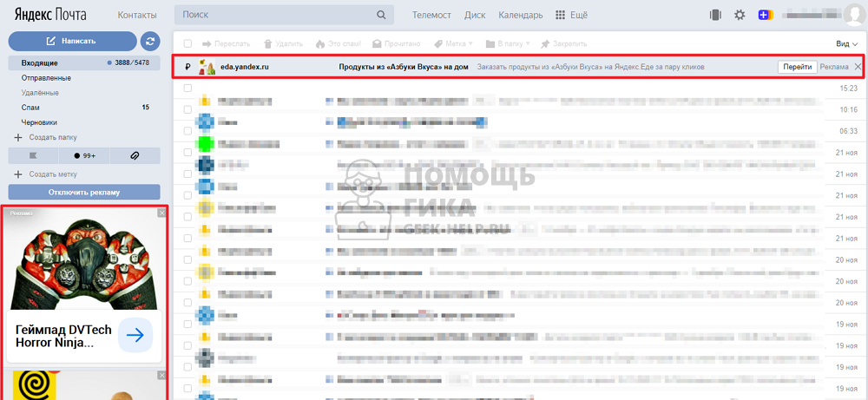Screen dimensions: 868x400
Task: Filter flagged emails using the flag icon
Action: (x=34, y=155)
